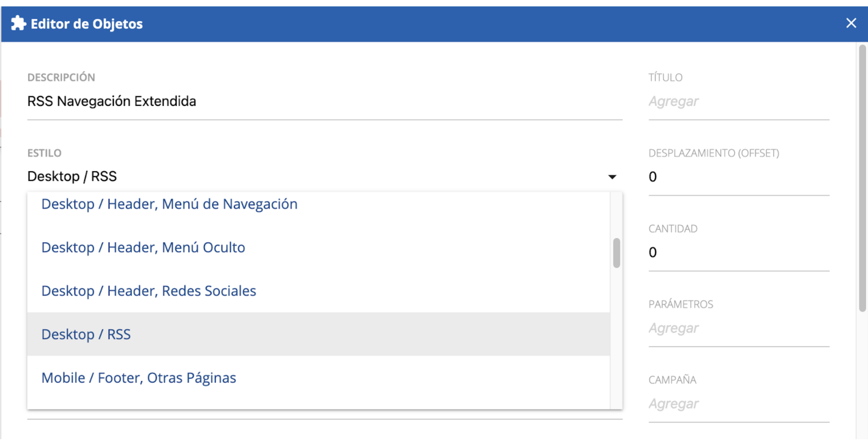
Task: Click the Cantidad number field
Action: 739,252
